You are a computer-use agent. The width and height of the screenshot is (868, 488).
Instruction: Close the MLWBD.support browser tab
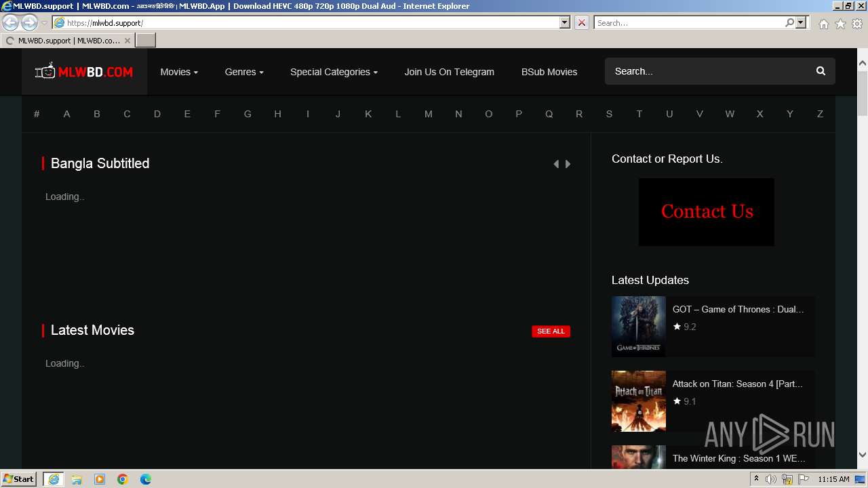[127, 41]
